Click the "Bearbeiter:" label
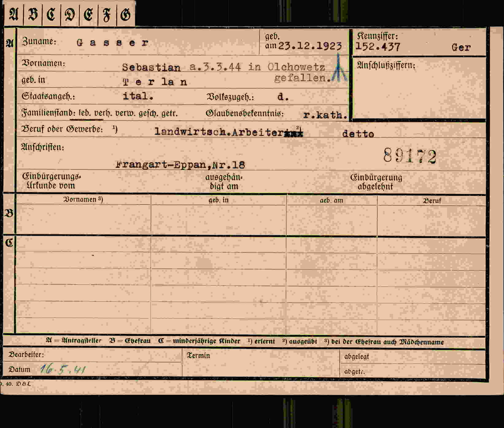Image resolution: width=504 pixels, height=428 pixels. point(26,354)
